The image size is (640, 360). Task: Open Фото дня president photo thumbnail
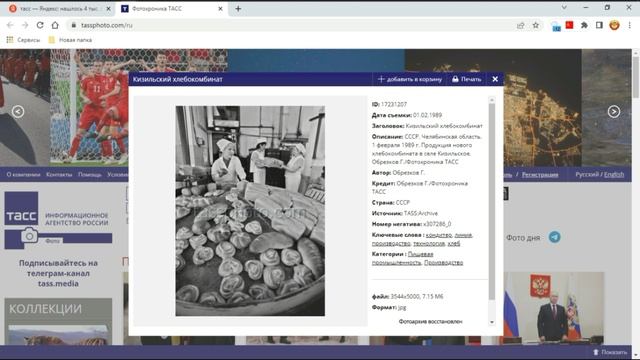553,308
